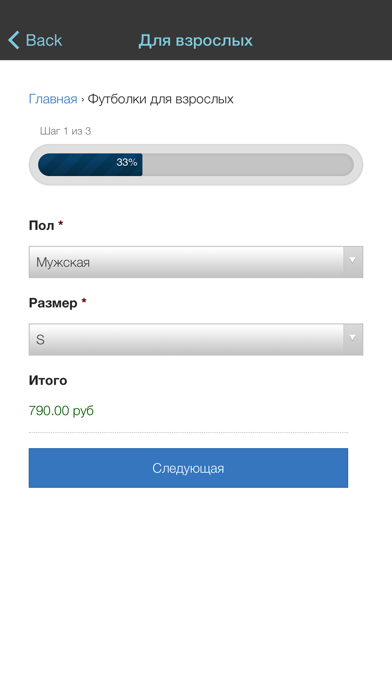The height and width of the screenshot is (696, 392).
Task: Open the Главная breadcrumb link
Action: click(x=53, y=99)
